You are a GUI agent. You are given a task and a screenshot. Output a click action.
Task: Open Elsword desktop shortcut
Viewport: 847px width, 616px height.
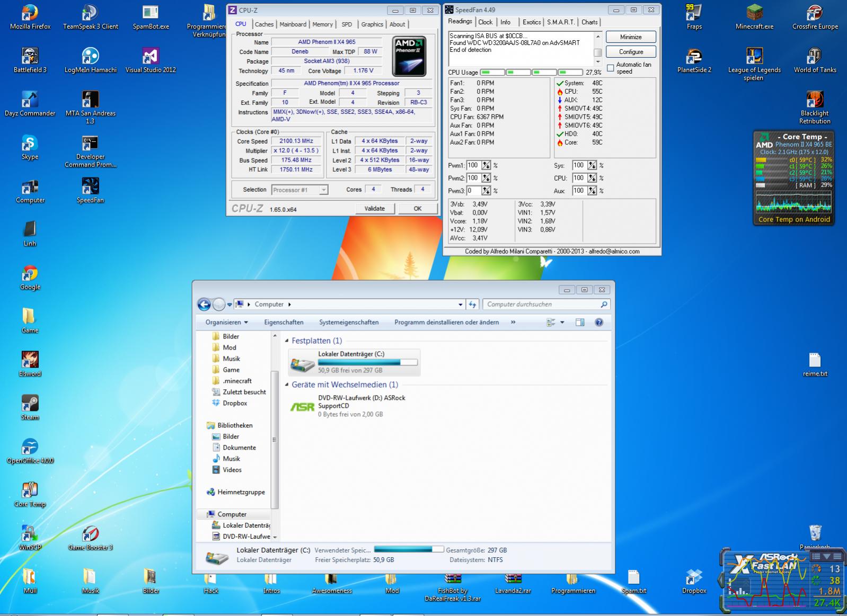[30, 364]
